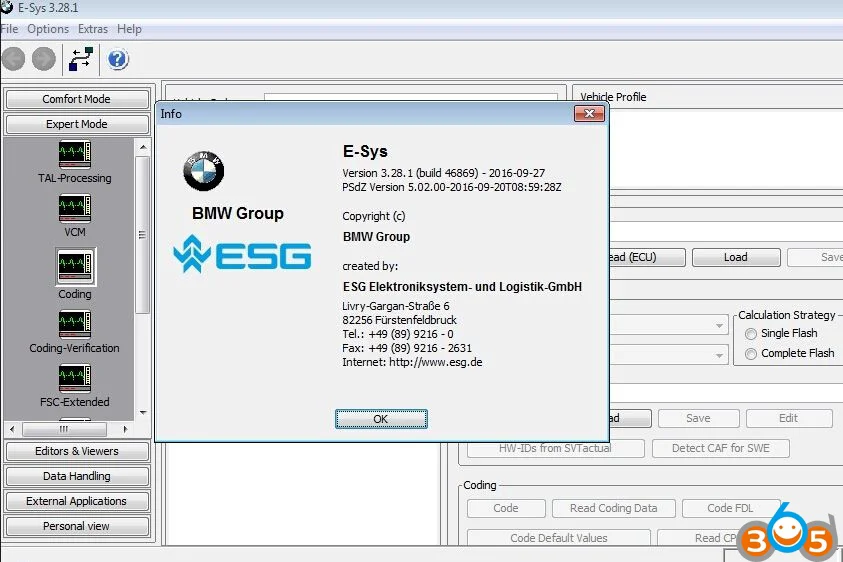Click the Read (ECU) button
The image size is (843, 562).
coord(647,257)
